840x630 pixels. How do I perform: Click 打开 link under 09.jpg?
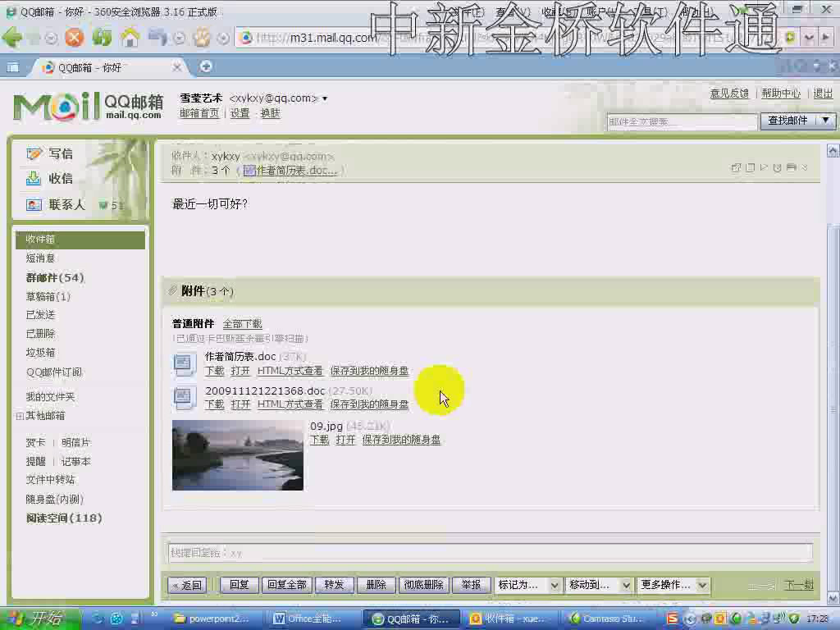(345, 440)
